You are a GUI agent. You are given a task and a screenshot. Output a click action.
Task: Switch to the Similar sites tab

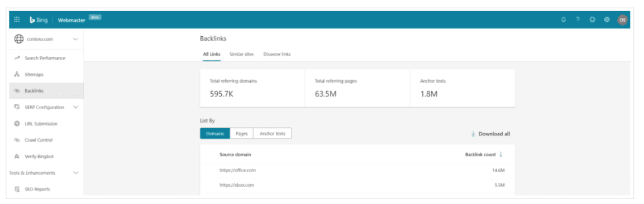241,55
